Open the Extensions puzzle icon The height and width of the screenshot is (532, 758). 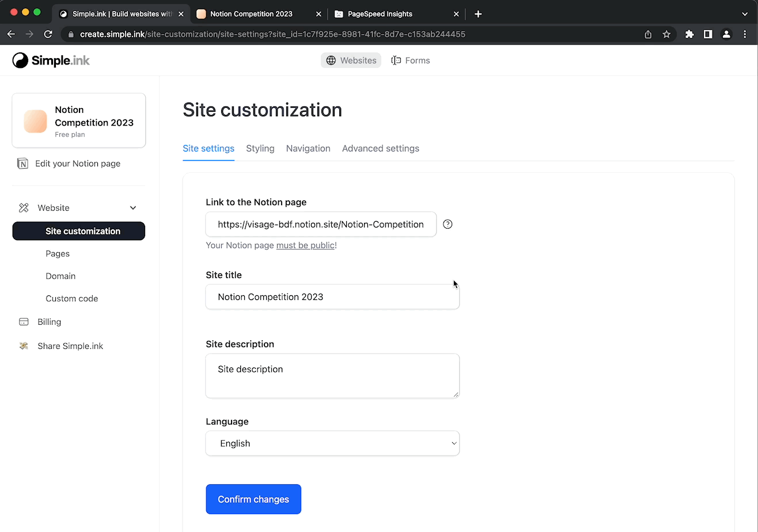coord(689,34)
